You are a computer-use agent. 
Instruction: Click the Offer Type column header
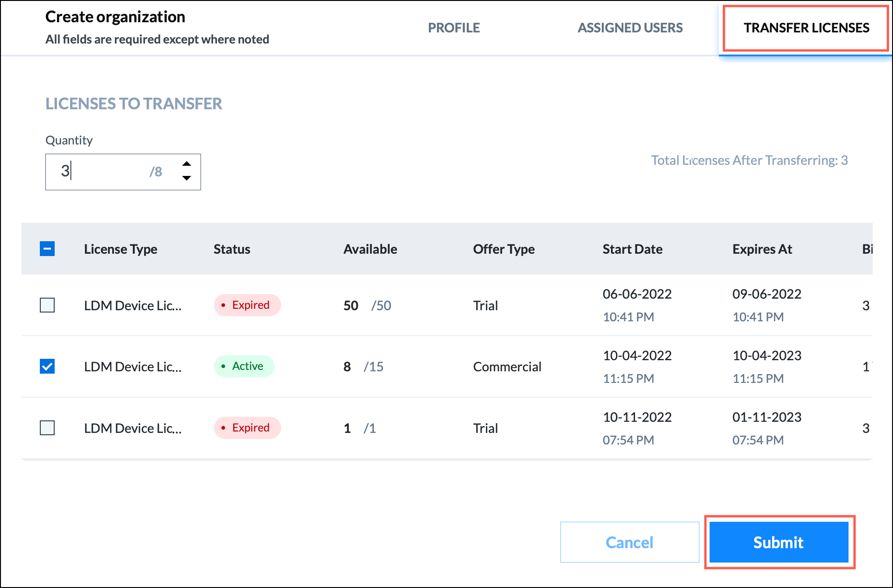click(x=503, y=249)
